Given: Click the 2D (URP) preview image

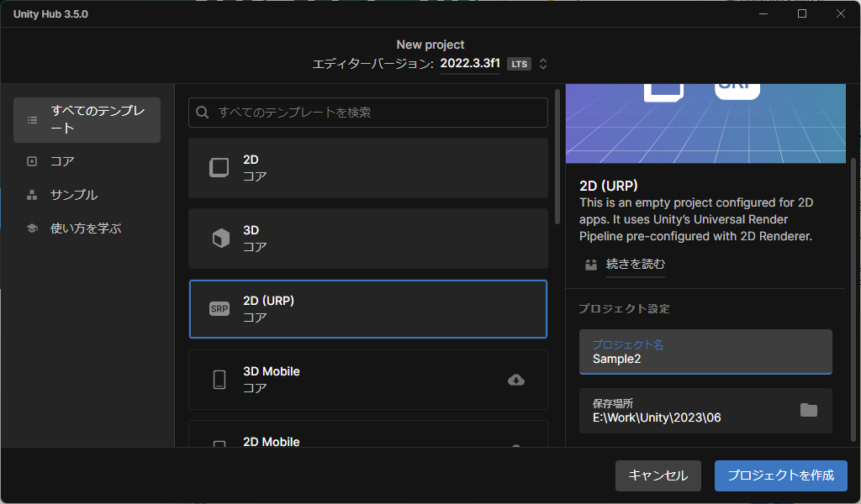Looking at the screenshot, I should 705,123.
